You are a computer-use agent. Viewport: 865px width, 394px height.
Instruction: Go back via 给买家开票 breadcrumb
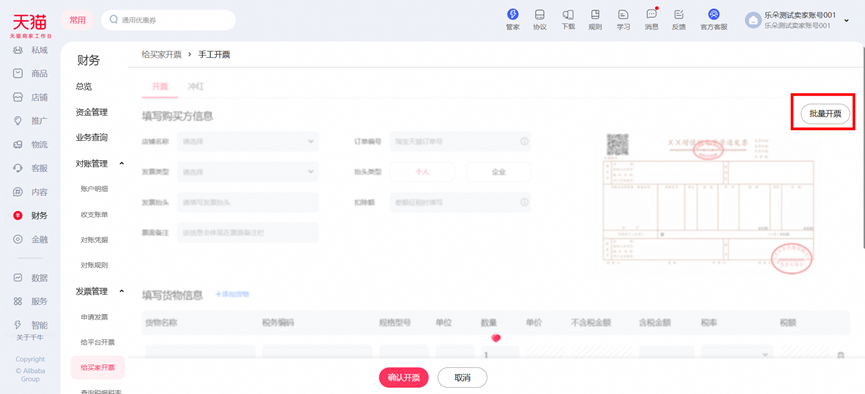pos(161,55)
